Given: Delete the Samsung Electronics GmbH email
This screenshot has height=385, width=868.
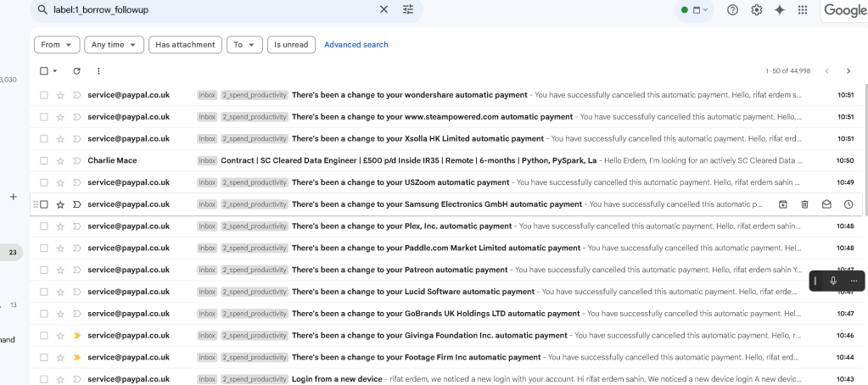Looking at the screenshot, I should 804,204.
